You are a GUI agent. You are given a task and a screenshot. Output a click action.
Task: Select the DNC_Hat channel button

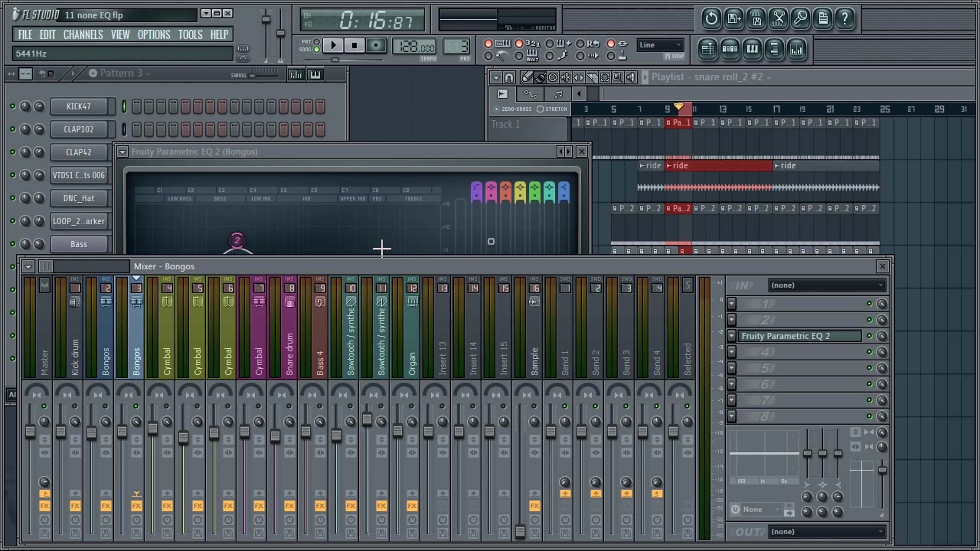pyautogui.click(x=79, y=198)
